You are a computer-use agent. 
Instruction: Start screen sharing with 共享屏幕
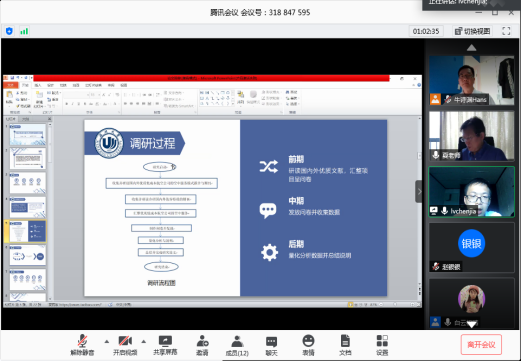[165, 345]
